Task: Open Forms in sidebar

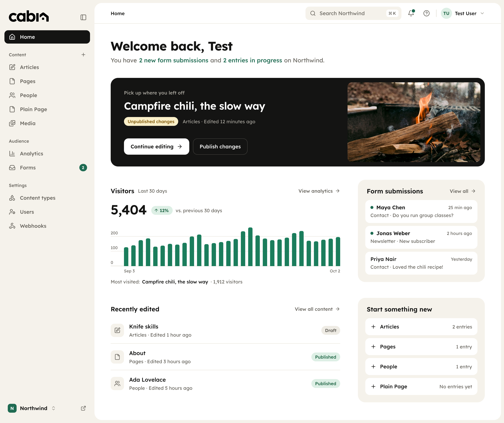Action: click(47, 168)
